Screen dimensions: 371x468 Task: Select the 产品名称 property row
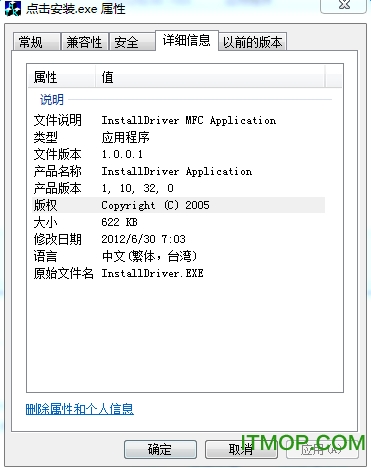click(x=178, y=171)
